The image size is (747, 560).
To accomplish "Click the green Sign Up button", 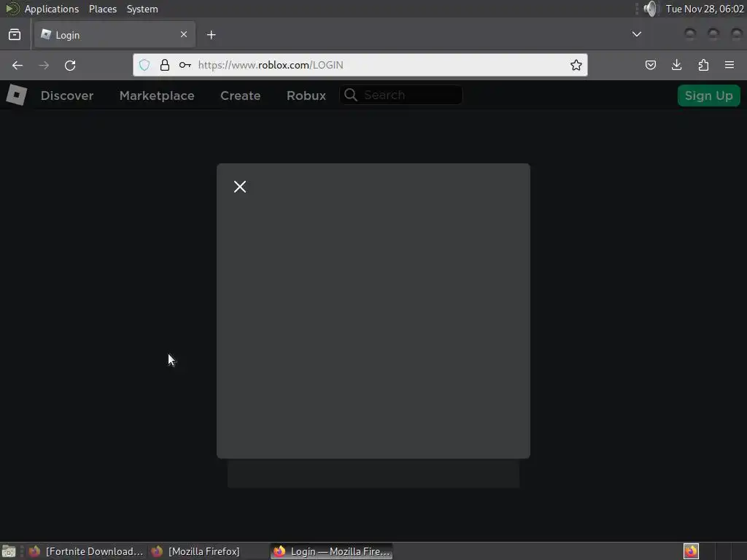I will [x=708, y=96].
